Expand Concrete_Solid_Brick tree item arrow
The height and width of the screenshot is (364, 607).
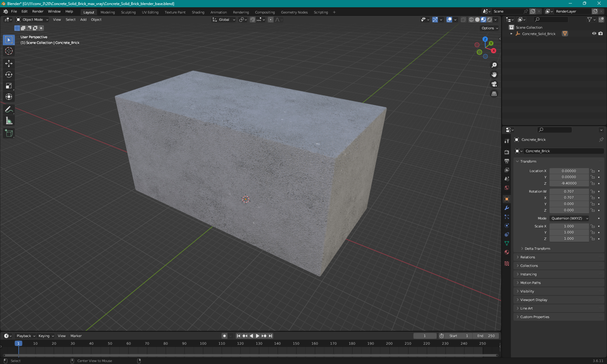[x=512, y=34]
